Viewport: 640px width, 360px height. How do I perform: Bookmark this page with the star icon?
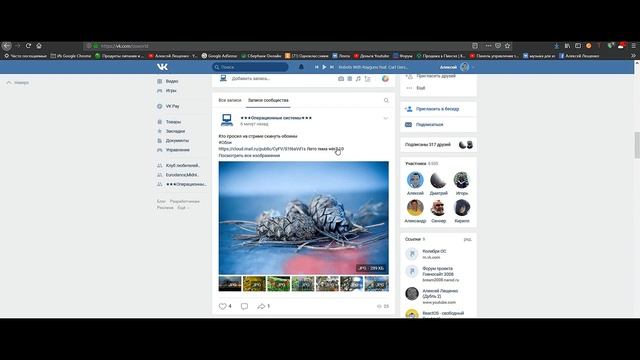[x=507, y=46]
